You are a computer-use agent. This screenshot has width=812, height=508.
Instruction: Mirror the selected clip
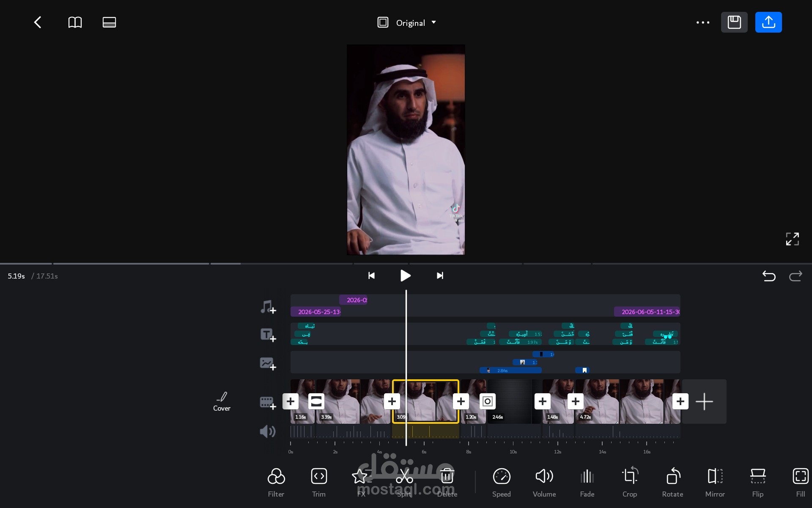[x=715, y=483]
